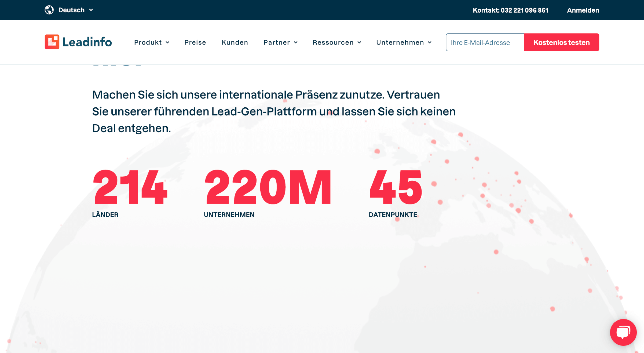
Task: Click the UNTERNEHMEN label
Action: point(229,215)
